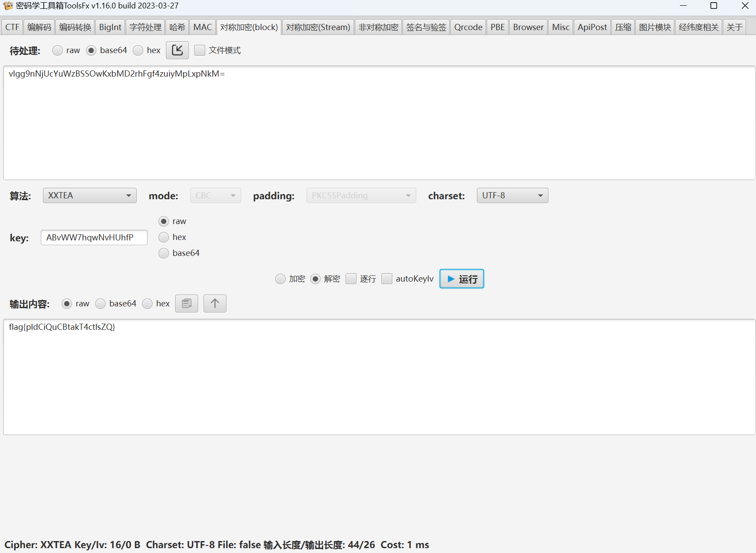Screen dimensions: 756x553
Task: Open the PKCS5Padding padding dropdown
Action: (x=361, y=196)
